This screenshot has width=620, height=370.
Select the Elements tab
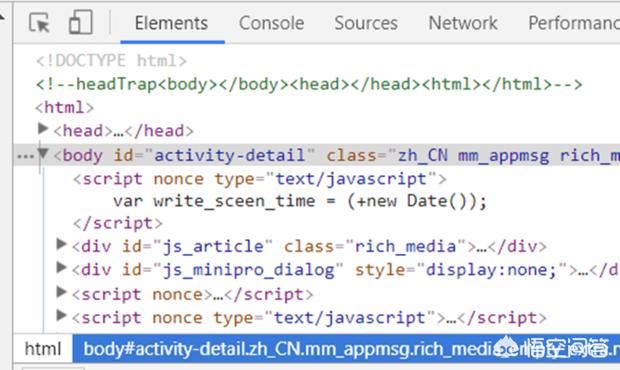tap(172, 23)
